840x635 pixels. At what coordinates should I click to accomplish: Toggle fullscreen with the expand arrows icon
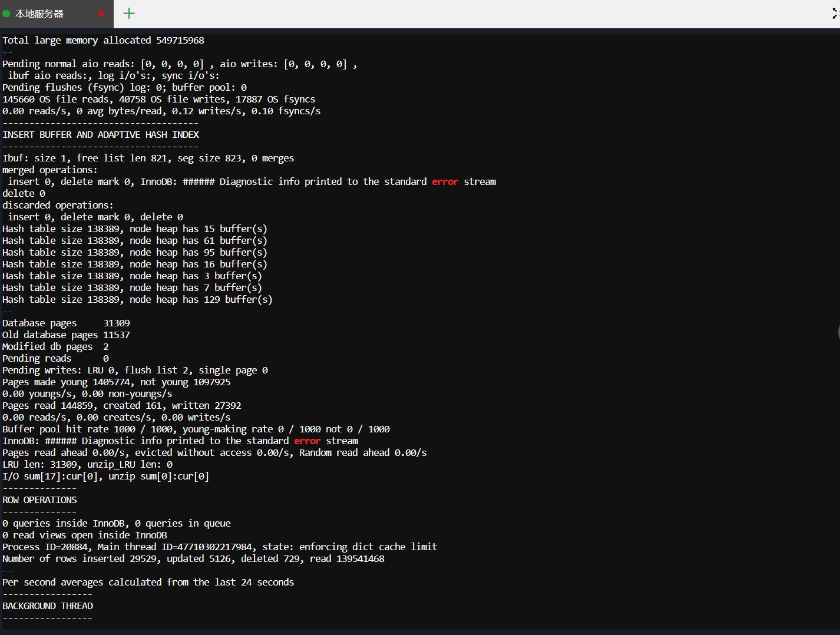[x=835, y=14]
